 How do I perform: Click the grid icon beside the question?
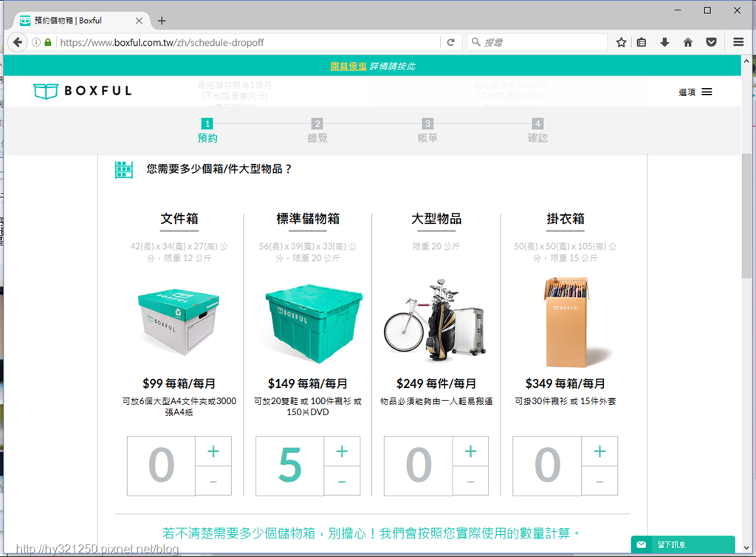pos(124,170)
